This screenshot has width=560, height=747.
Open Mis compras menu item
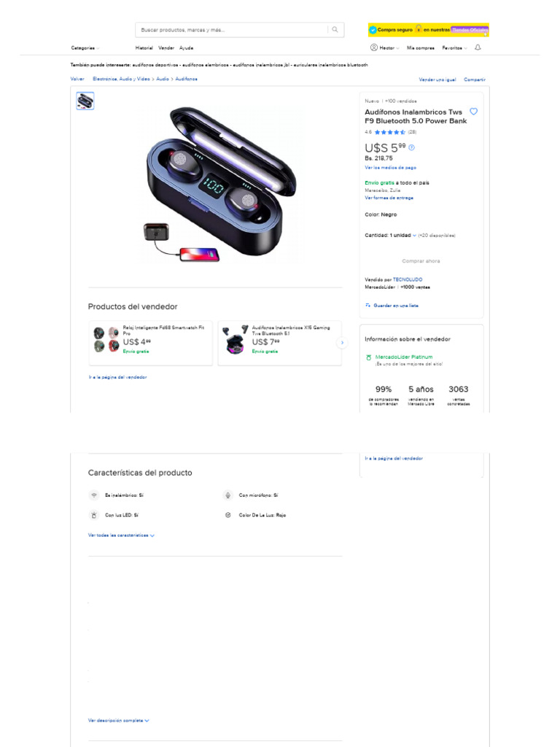point(421,48)
